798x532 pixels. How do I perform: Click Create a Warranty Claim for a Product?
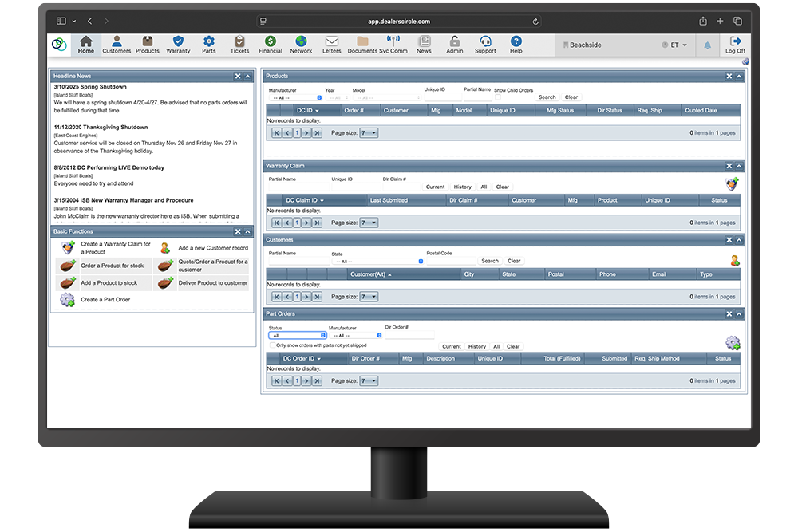click(x=116, y=248)
